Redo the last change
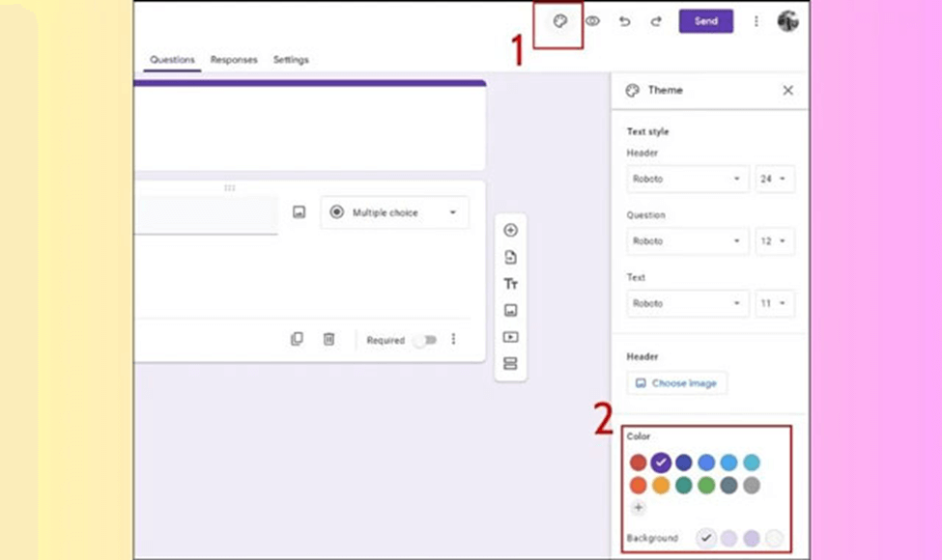This screenshot has width=942, height=560. point(655,20)
